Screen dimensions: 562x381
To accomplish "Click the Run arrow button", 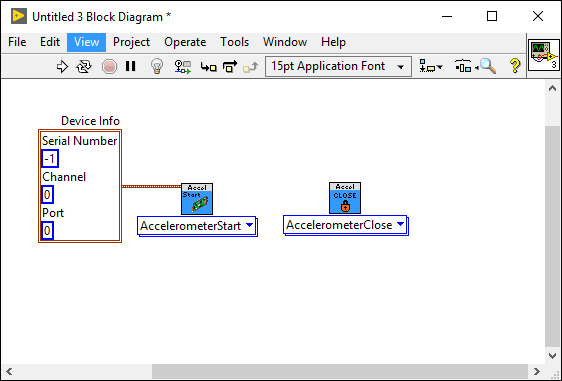I will coord(62,66).
